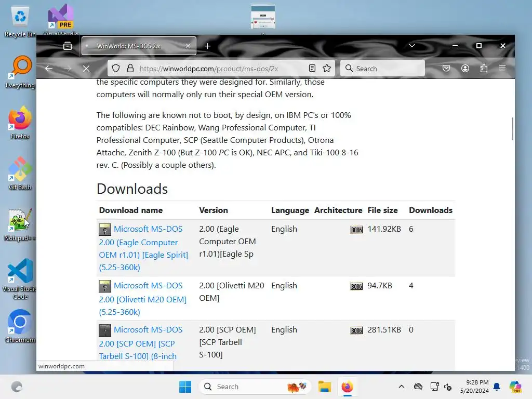
Task: Go back with the back arrow
Action: 49,69
